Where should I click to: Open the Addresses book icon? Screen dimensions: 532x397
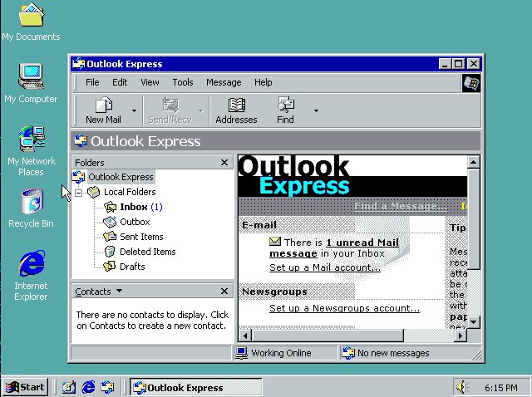pyautogui.click(x=236, y=105)
